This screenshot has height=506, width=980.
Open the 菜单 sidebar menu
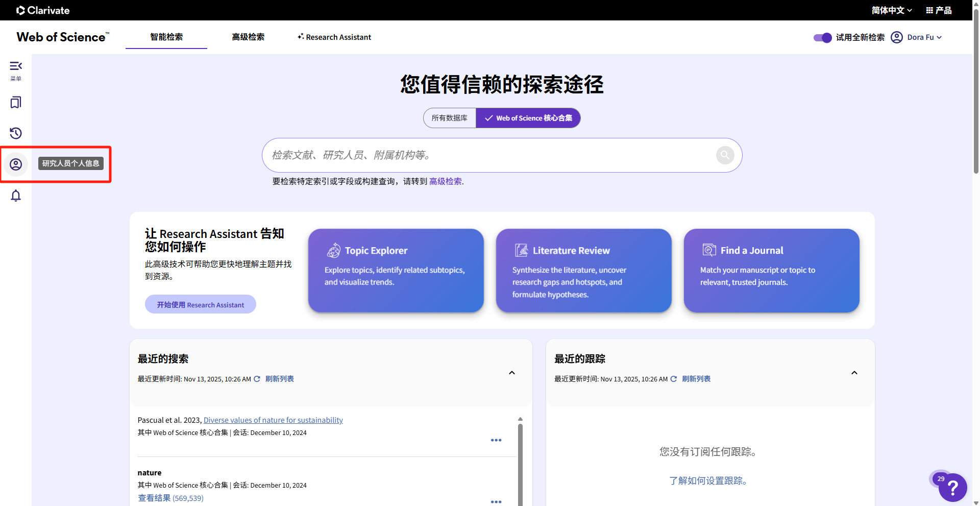coord(15,69)
